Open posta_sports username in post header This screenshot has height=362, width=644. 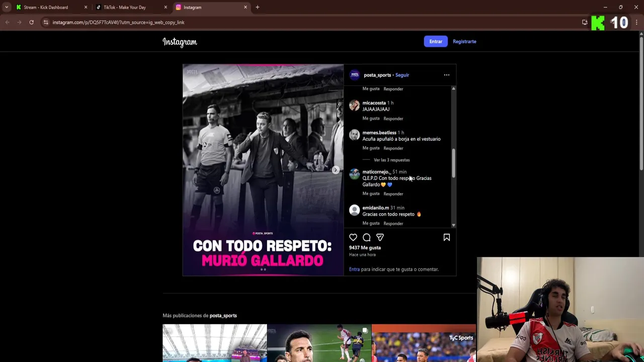pos(377,75)
